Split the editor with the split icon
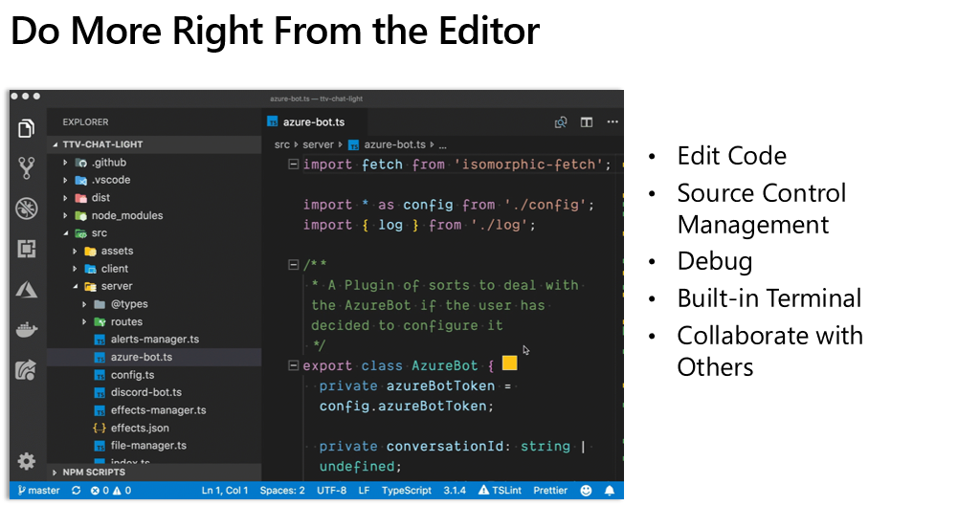 click(587, 122)
